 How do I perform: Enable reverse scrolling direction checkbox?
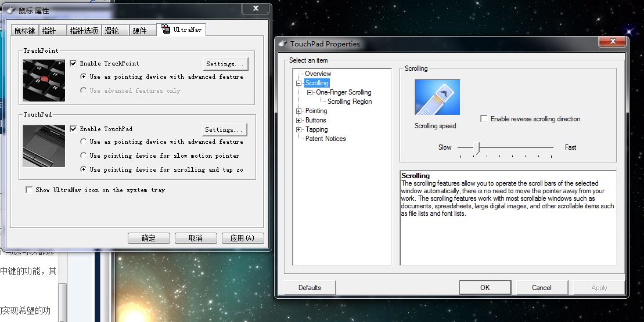pos(484,119)
